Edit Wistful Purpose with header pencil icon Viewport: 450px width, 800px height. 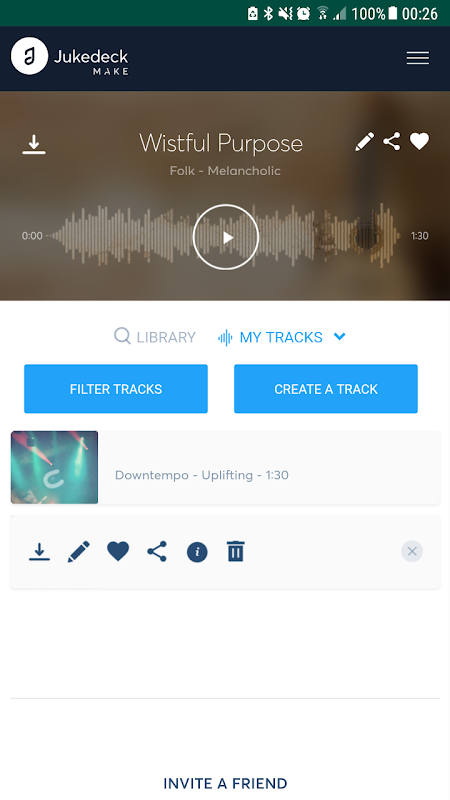coord(364,142)
